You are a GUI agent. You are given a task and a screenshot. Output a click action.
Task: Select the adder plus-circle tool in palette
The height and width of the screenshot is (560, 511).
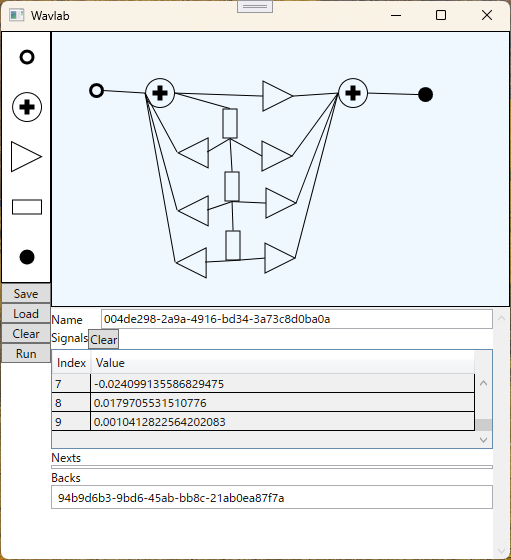[27, 107]
